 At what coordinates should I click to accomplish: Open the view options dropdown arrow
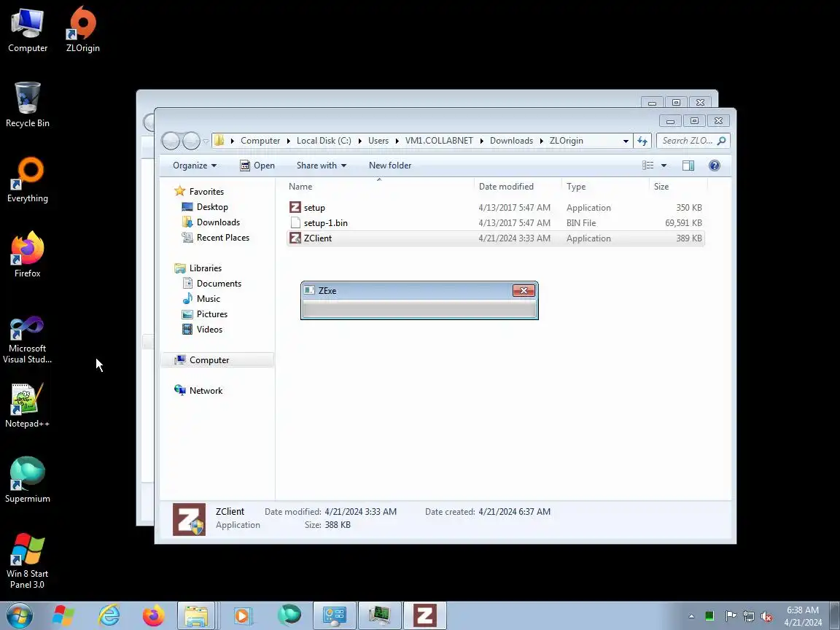coord(664,166)
